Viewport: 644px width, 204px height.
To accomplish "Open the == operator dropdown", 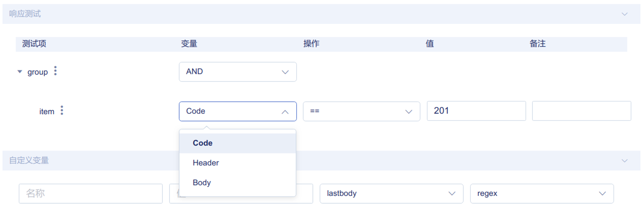I will click(x=361, y=111).
